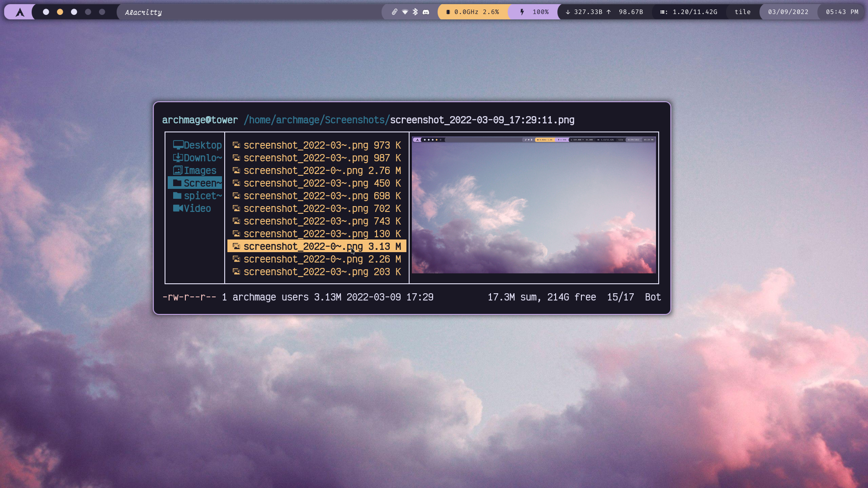The image size is (868, 488).
Task: Click the Desktop folder monitor icon
Action: 178,145
